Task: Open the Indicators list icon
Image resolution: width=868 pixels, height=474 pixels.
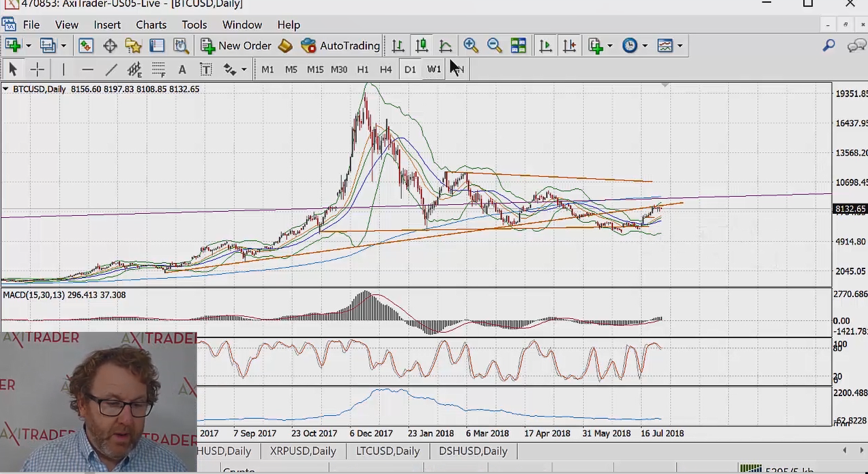Action: tap(595, 46)
